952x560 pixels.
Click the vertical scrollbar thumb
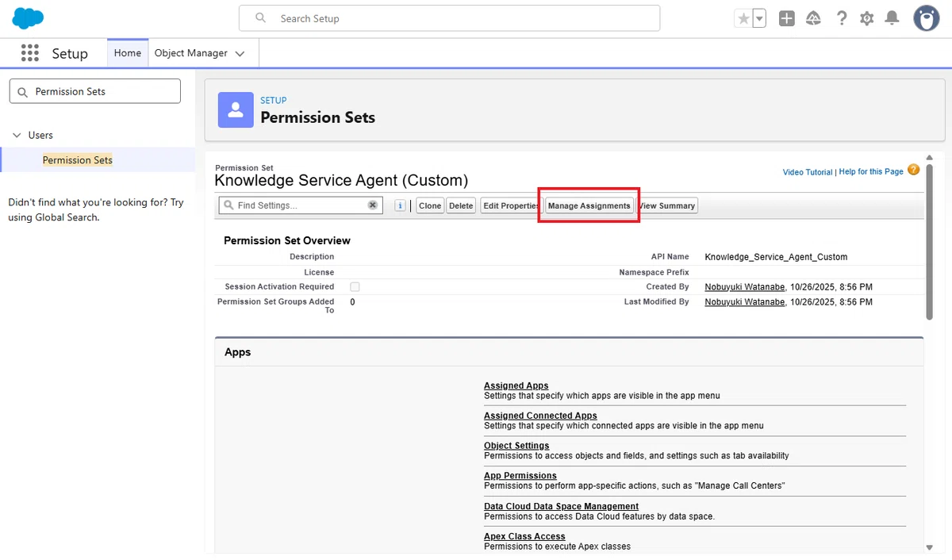click(930, 242)
